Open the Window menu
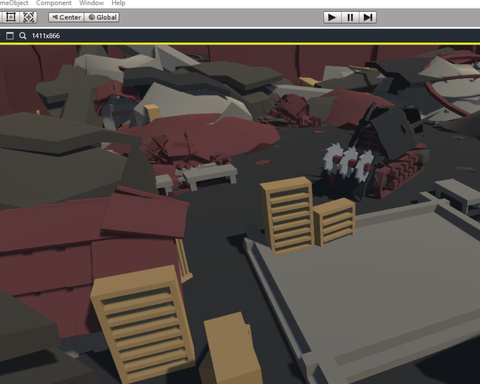Viewport: 480px width, 384px height. (x=91, y=3)
